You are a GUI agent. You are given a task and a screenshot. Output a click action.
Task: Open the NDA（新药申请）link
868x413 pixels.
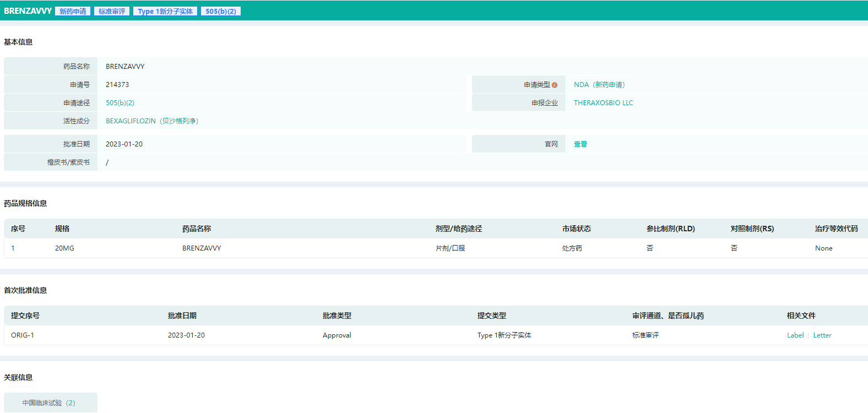tap(599, 85)
